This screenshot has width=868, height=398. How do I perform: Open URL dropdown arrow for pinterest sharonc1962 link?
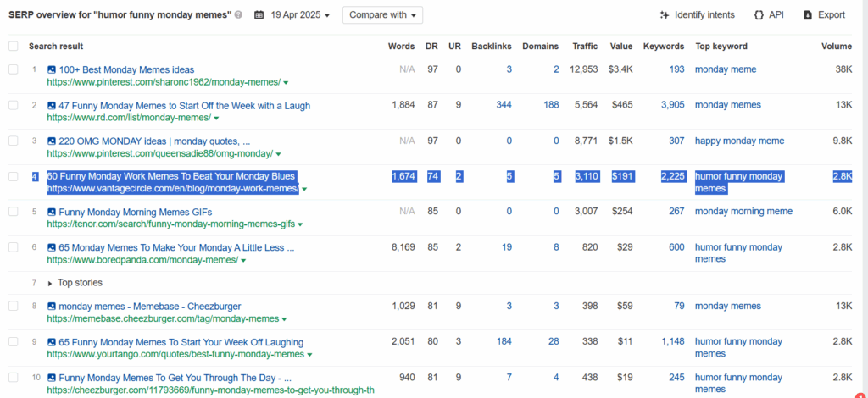[286, 82]
